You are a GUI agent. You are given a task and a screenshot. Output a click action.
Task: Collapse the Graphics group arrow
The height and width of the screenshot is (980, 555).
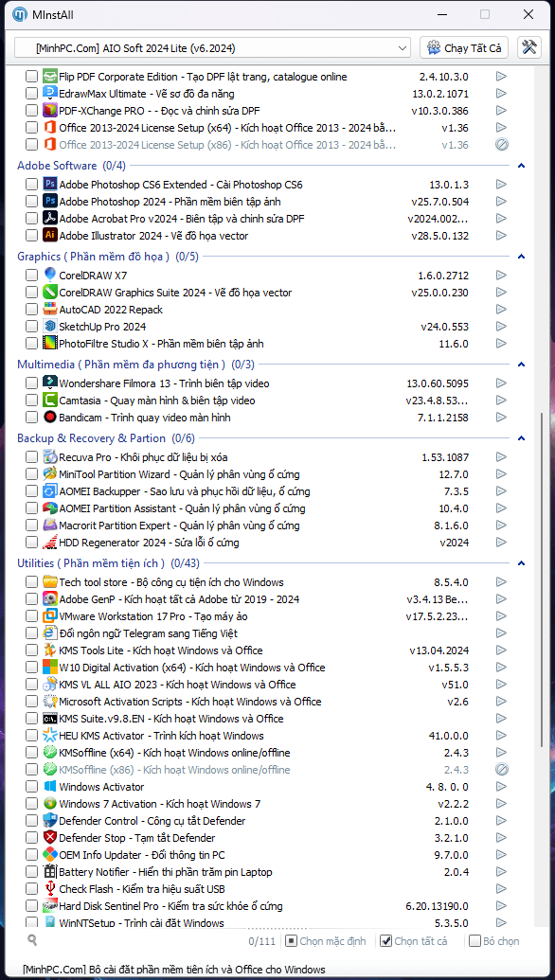click(521, 257)
